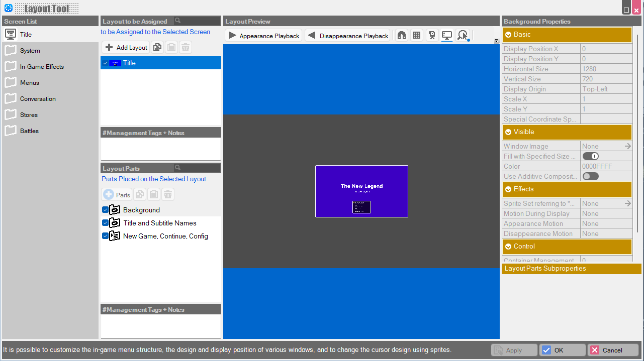This screenshot has height=361, width=644.
Task: Collapse the Visible properties section
Action: 508,132
